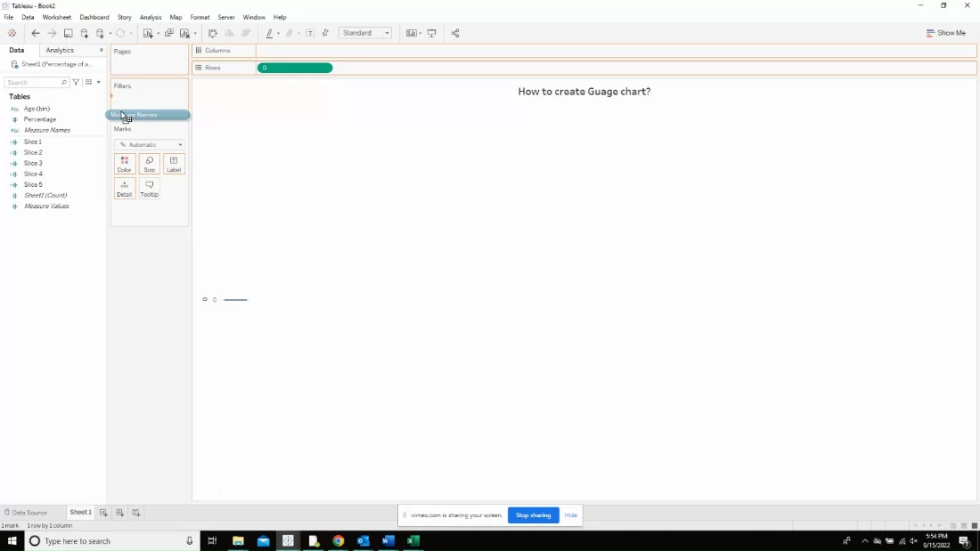Click the Swap Rows and Columns icon

(213, 33)
